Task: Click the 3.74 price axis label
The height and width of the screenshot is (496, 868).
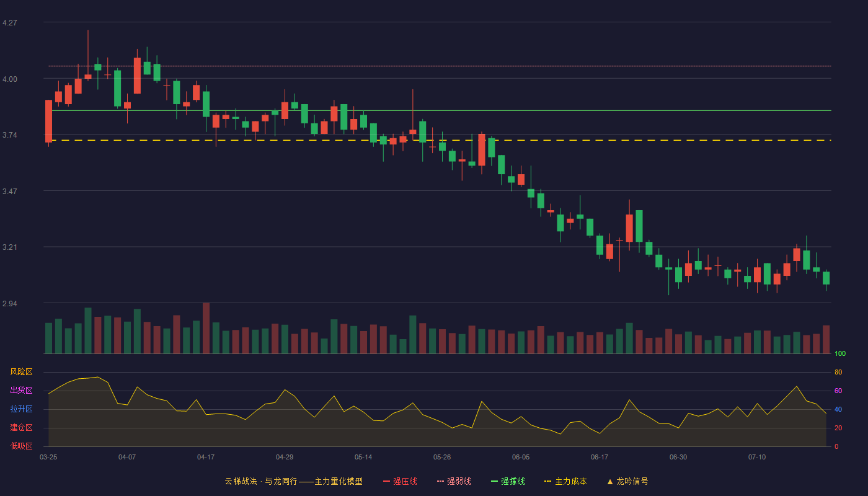Action: [10, 135]
